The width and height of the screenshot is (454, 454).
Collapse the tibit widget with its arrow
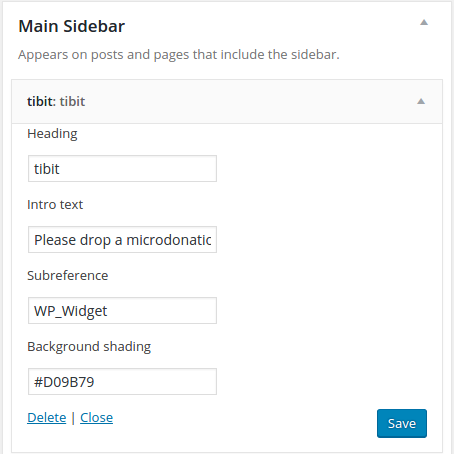click(421, 101)
